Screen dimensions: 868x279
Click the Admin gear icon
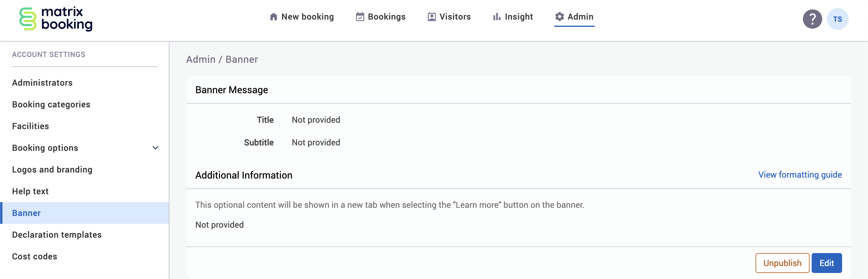[x=559, y=17]
